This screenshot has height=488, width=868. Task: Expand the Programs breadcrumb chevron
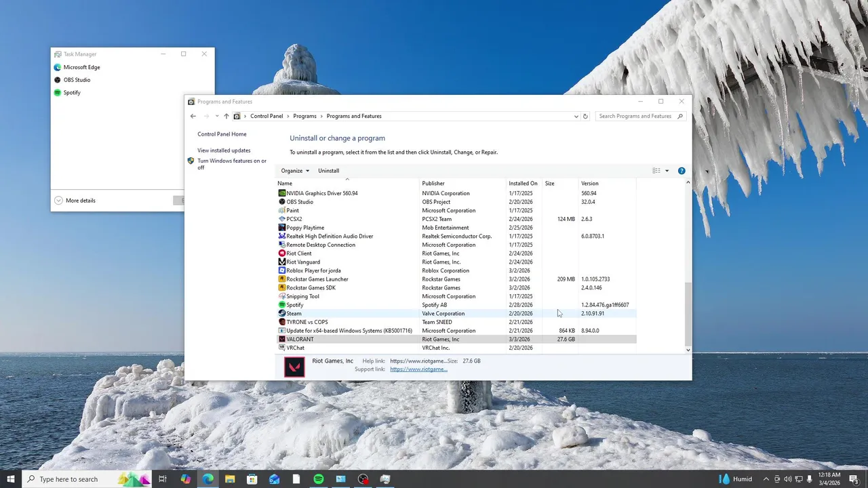tap(321, 116)
